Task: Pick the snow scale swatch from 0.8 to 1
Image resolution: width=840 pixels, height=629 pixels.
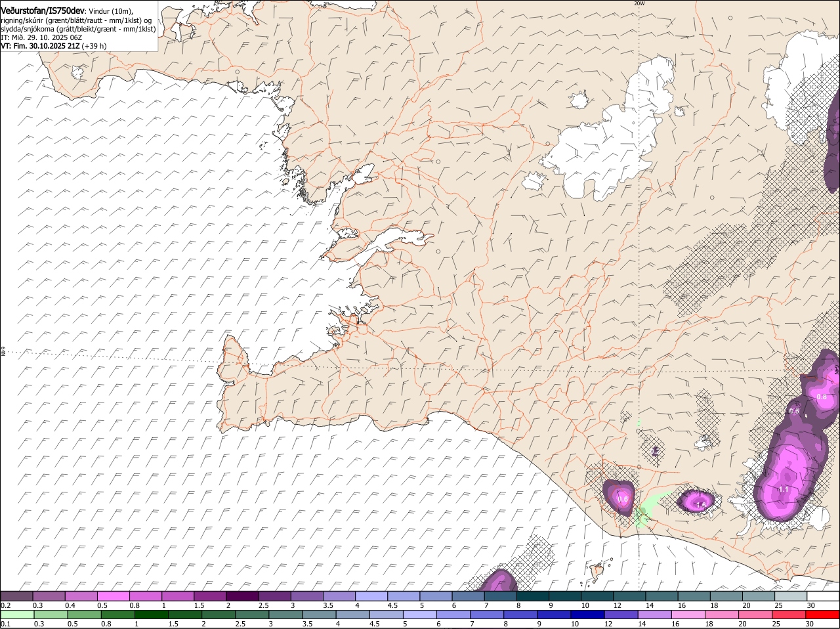Action: point(146,596)
